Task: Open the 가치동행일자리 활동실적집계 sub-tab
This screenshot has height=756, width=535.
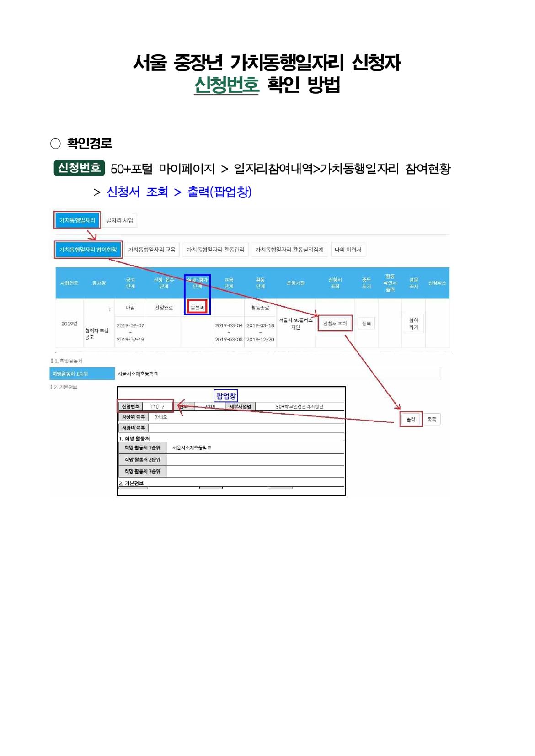Action: point(289,250)
